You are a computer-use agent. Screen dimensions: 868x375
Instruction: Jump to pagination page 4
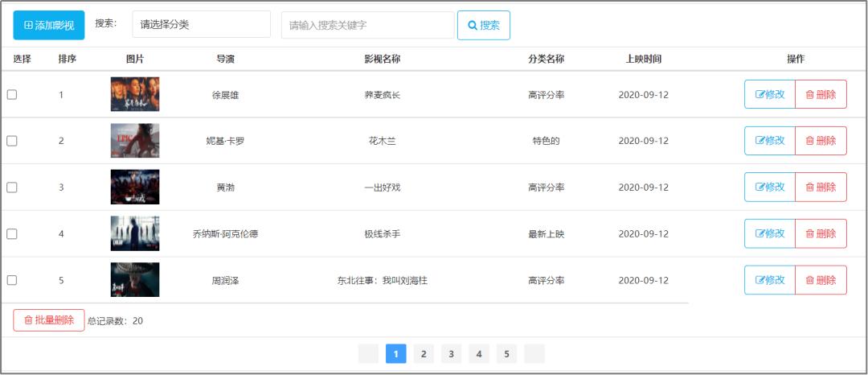coord(479,353)
